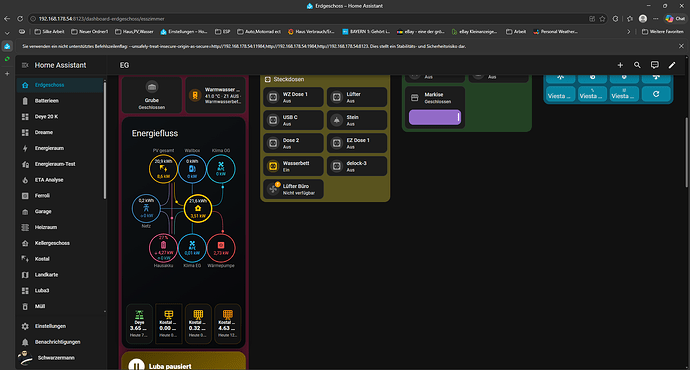Open the Warmwasser tile

(216, 95)
